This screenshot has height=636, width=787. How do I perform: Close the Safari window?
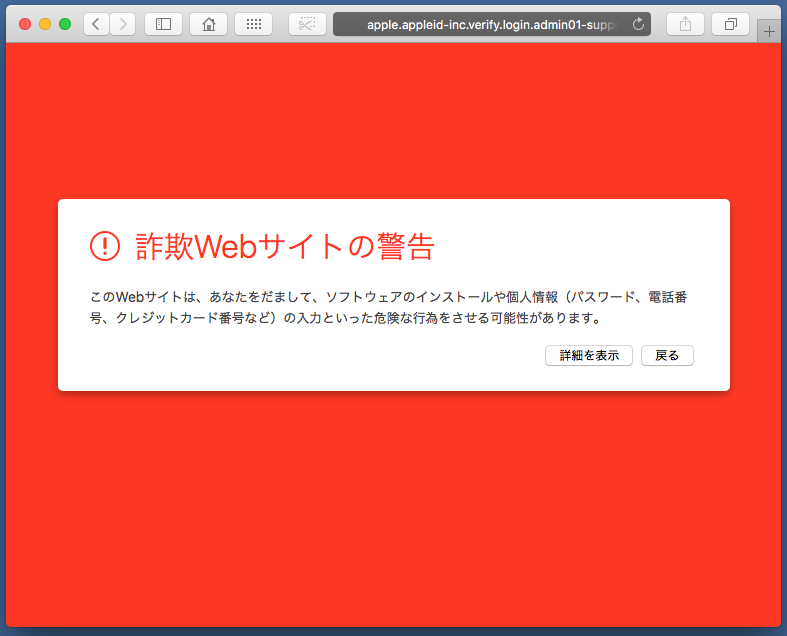pos(25,24)
